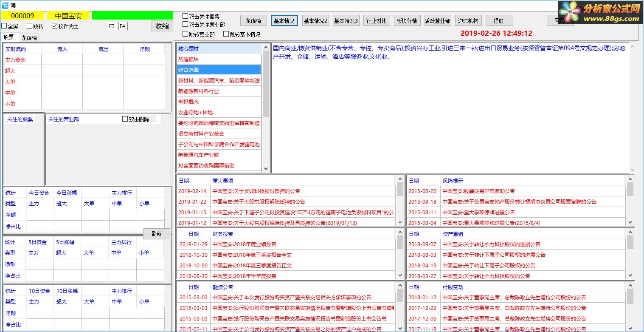Screen dimensions: 644x332
Task: Select 所属板块 in the list
Action: pos(219,59)
